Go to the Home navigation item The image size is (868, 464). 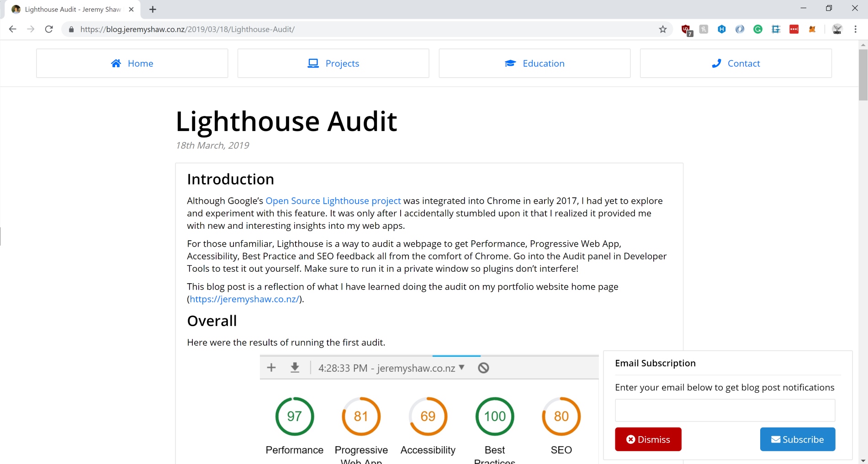(x=132, y=63)
